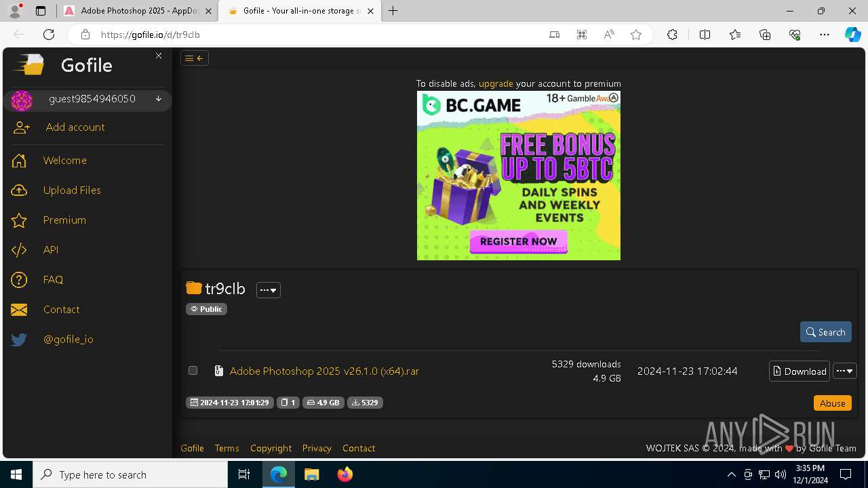Viewport: 868px width, 488px height.
Task: Click the browser refresh icon
Action: point(49,35)
